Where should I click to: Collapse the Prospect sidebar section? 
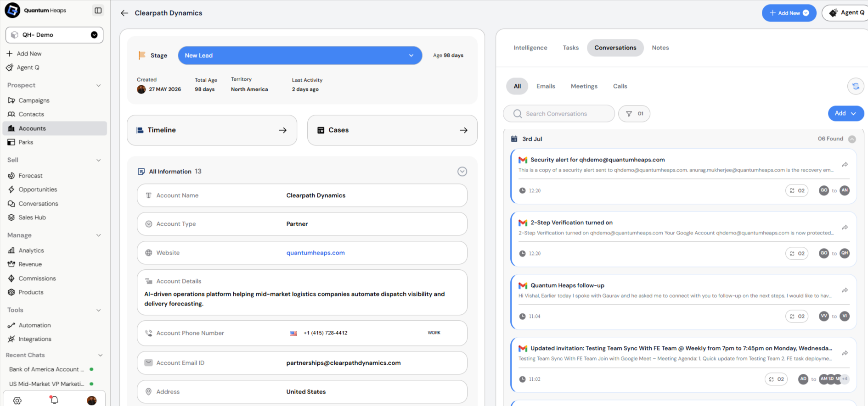point(98,85)
